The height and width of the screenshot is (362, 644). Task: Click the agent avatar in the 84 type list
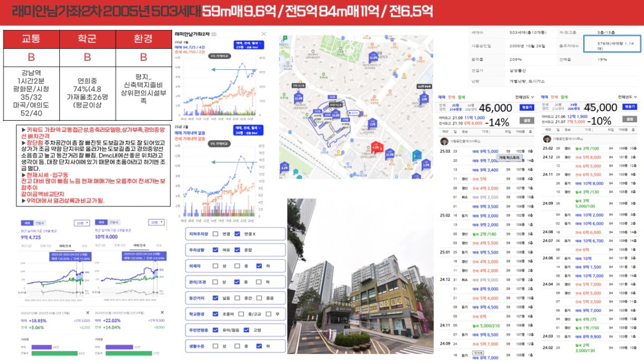click(x=548, y=139)
